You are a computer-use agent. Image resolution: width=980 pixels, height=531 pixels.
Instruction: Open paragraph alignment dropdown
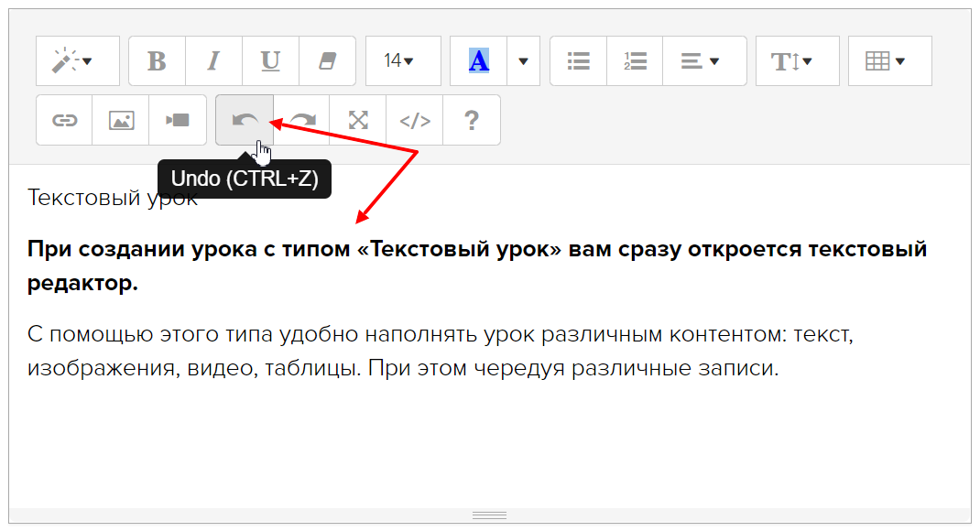tap(703, 61)
